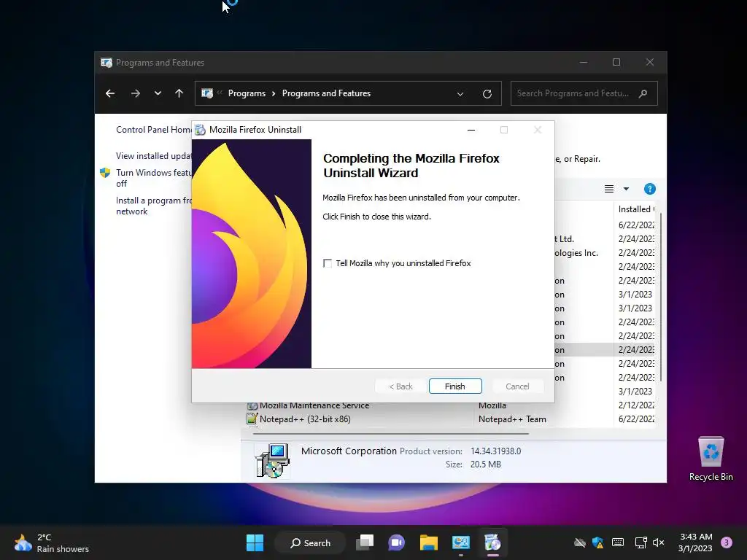
Task: Minimize the Mozilla Firefox Uninstall dialog
Action: [x=471, y=130]
